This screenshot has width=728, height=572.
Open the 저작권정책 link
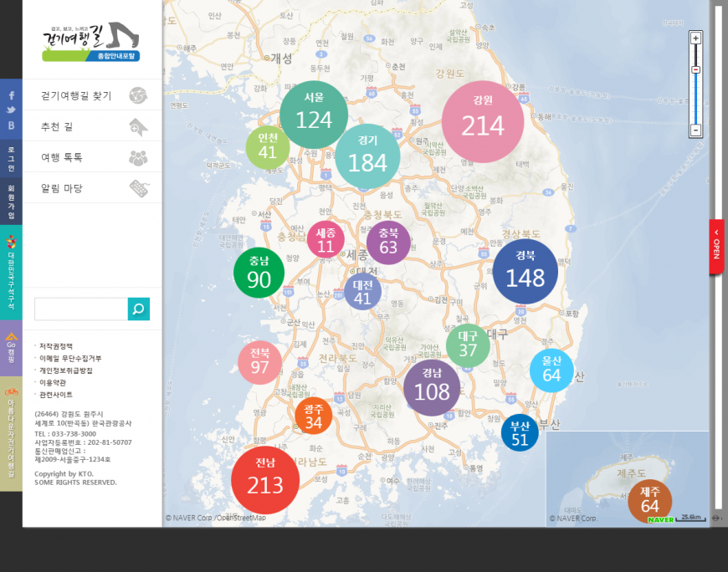(x=56, y=345)
